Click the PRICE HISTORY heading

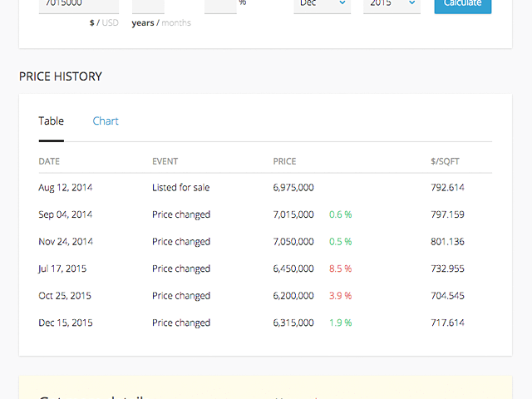tap(61, 76)
